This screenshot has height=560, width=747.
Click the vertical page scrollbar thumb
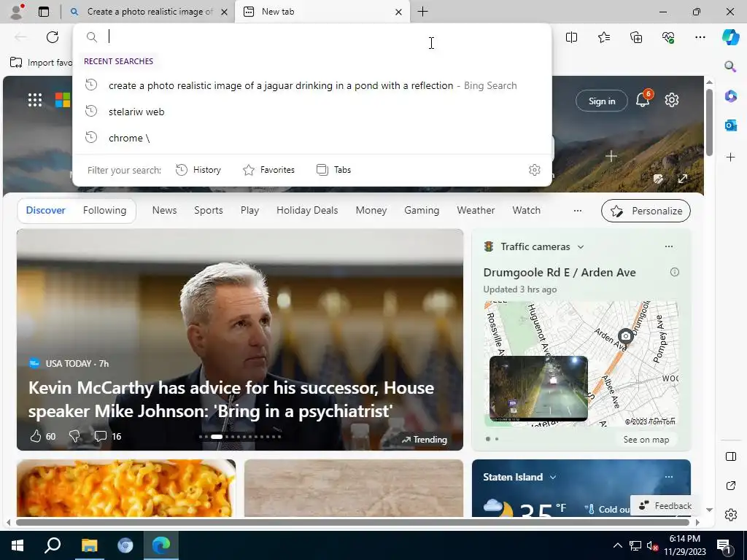tap(709, 122)
